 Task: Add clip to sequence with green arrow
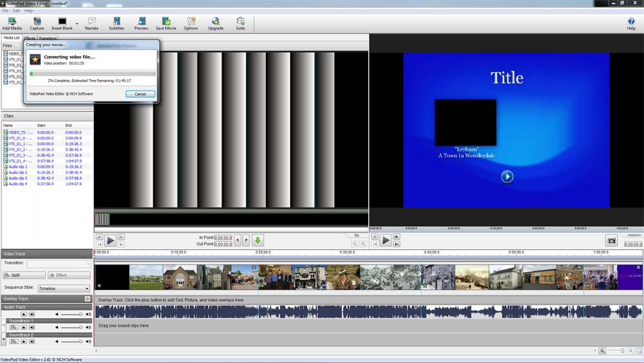(258, 240)
